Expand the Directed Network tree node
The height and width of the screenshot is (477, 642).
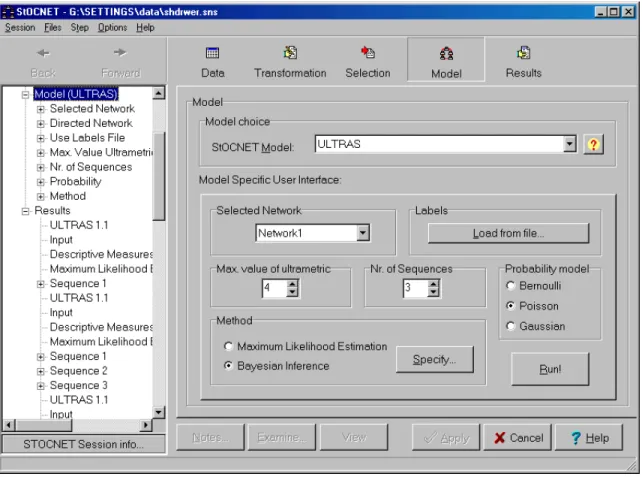tap(41, 123)
